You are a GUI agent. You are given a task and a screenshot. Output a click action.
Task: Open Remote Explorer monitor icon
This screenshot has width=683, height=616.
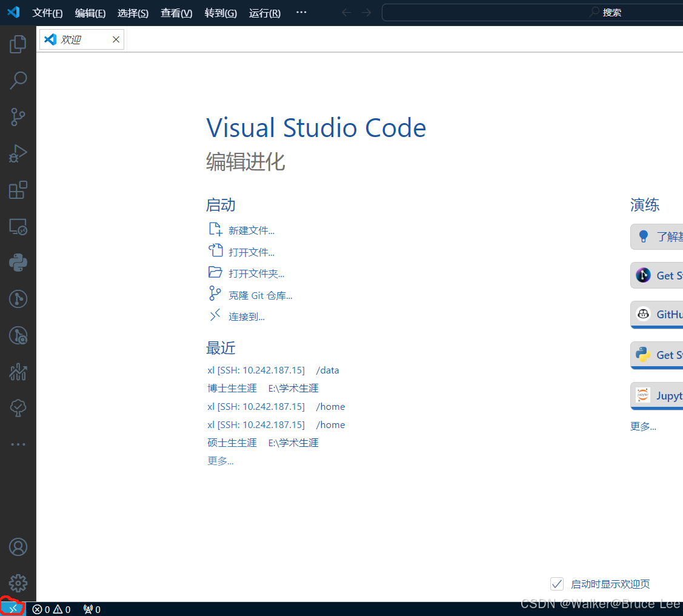18,227
